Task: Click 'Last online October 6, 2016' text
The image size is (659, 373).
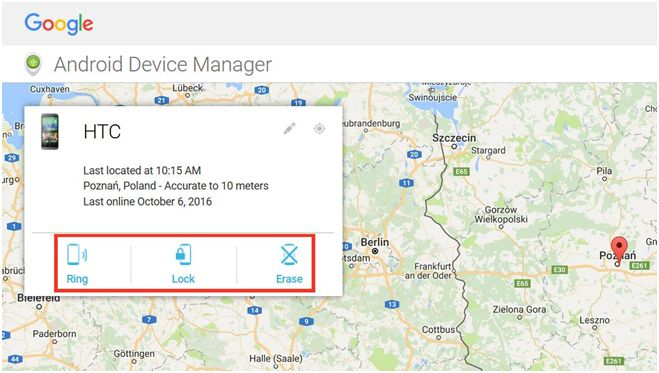Action: 148,202
